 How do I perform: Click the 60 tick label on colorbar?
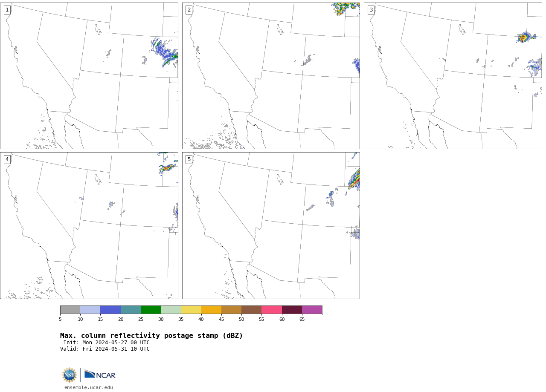(282, 319)
